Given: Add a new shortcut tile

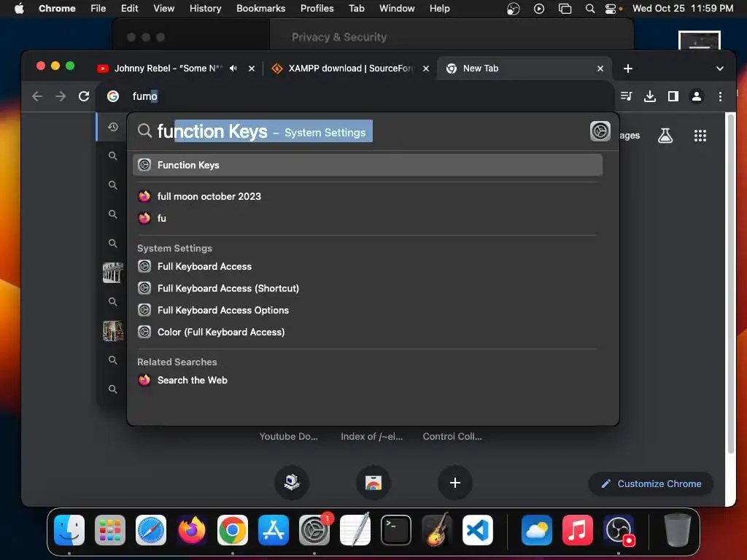Looking at the screenshot, I should [455, 483].
